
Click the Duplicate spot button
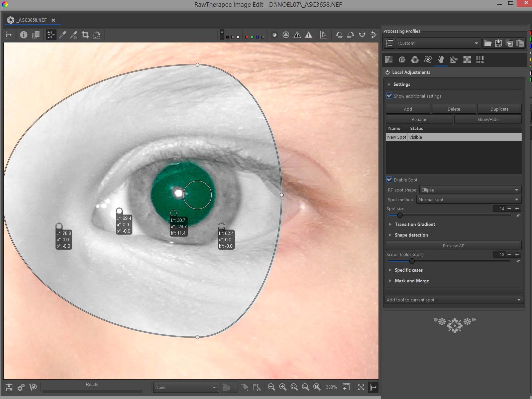(499, 109)
